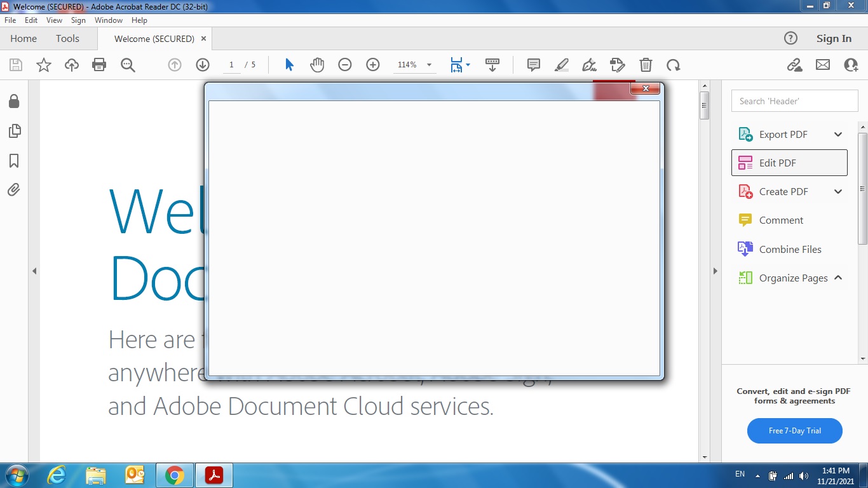This screenshot has width=868, height=488.
Task: Print the document using the printer icon
Action: pyautogui.click(x=99, y=65)
